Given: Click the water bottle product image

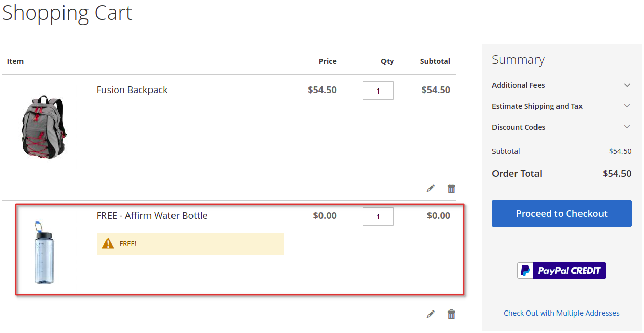Looking at the screenshot, I should click(x=44, y=253).
